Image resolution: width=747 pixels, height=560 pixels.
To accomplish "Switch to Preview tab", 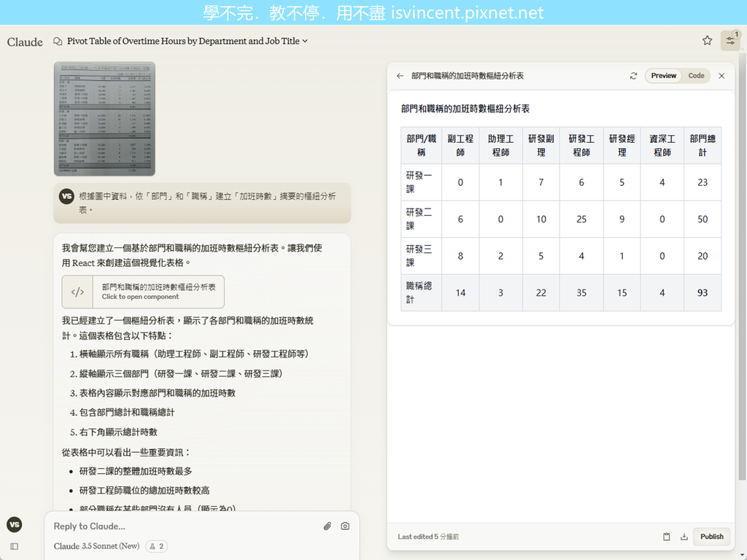I will [664, 76].
